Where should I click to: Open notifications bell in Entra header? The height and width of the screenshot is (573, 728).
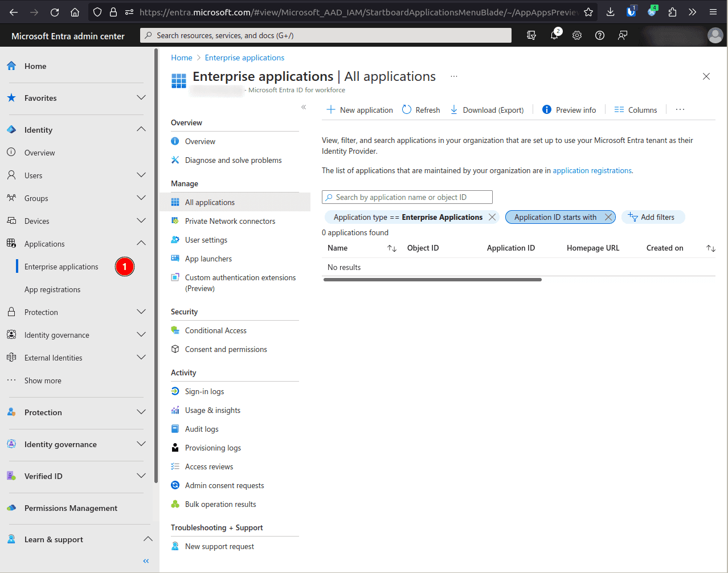554,35
